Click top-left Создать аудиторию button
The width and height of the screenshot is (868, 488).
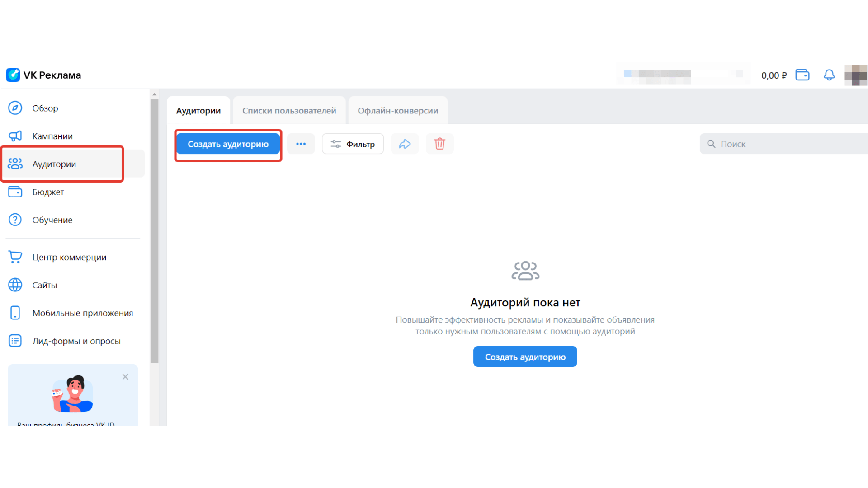point(228,144)
